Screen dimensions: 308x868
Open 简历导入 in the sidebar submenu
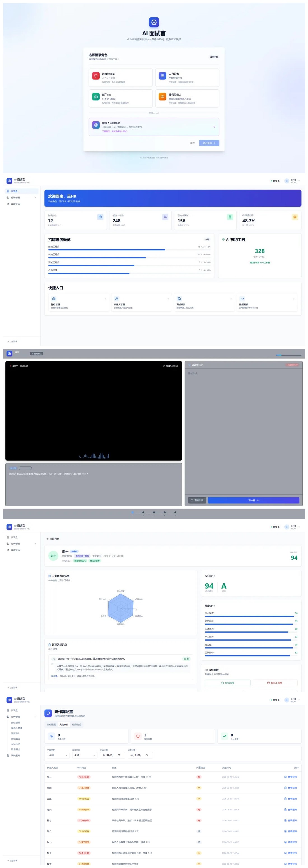pyautogui.click(x=15, y=734)
